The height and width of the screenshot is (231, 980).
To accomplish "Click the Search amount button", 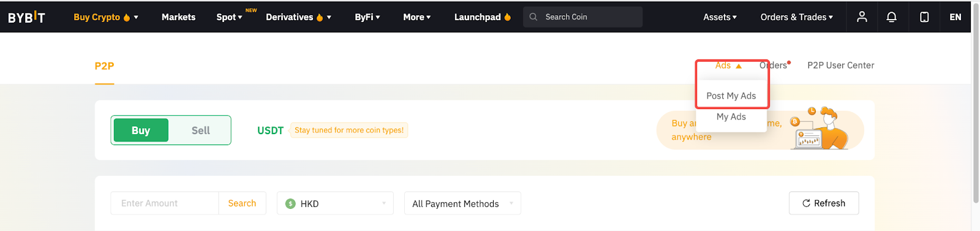I will coord(242,203).
